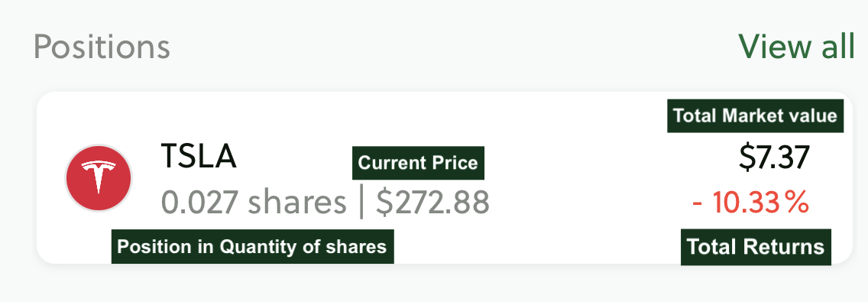This screenshot has height=302, width=868.
Task: Click the word shares next to 0.027
Action: (296, 203)
